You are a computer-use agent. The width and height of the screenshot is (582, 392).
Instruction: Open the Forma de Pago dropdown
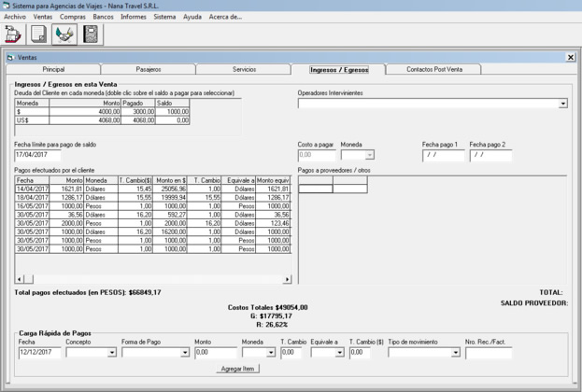coord(184,353)
